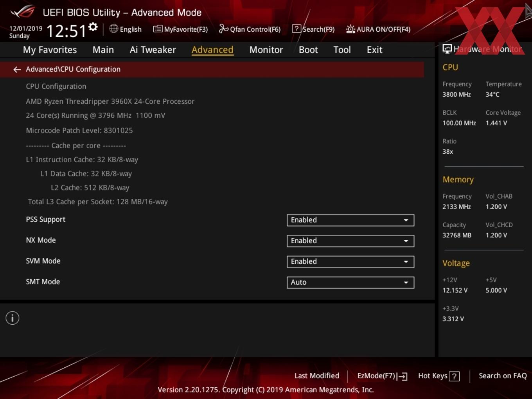Select the Exit tab
Viewport: 532px width, 399px height.
click(x=374, y=50)
